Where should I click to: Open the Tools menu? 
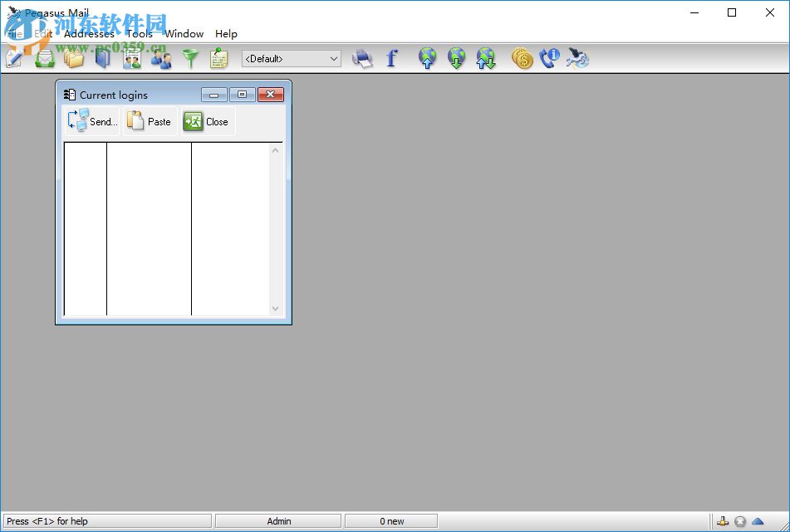[x=140, y=34]
